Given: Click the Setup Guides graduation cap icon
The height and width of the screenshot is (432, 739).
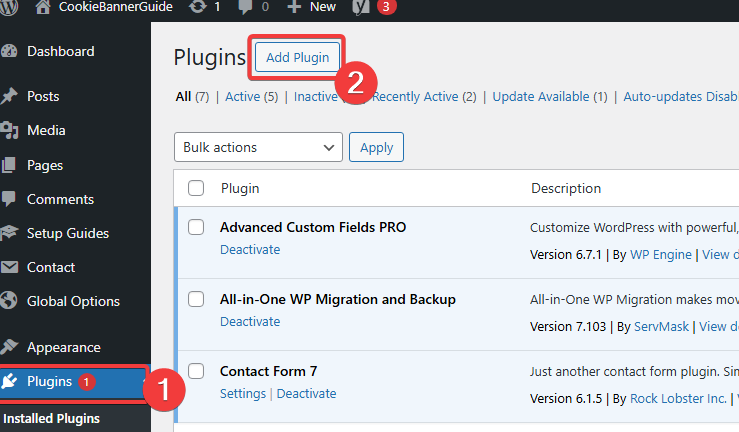Looking at the screenshot, I should (9, 233).
